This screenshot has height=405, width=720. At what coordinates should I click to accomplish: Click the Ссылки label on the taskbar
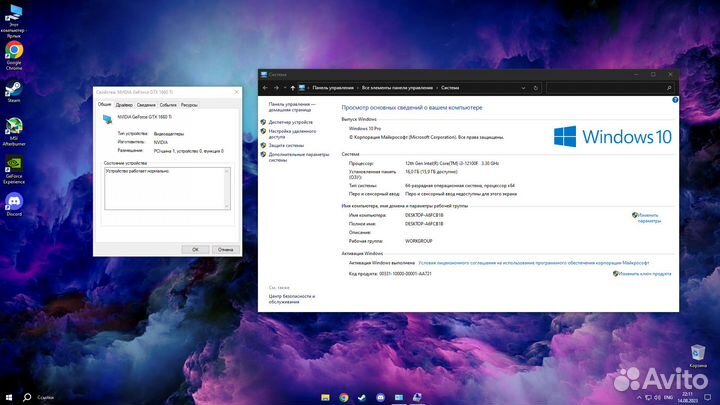45,398
